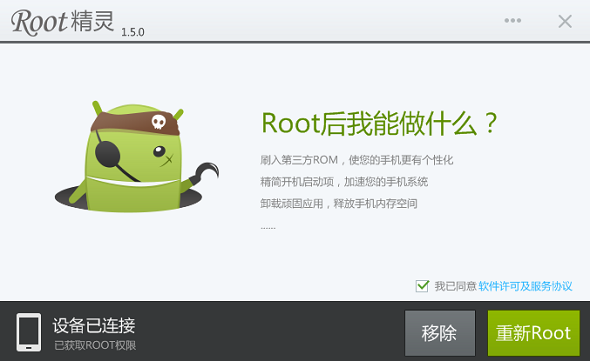Close the Root精灵 window
The image size is (590, 361).
[565, 21]
